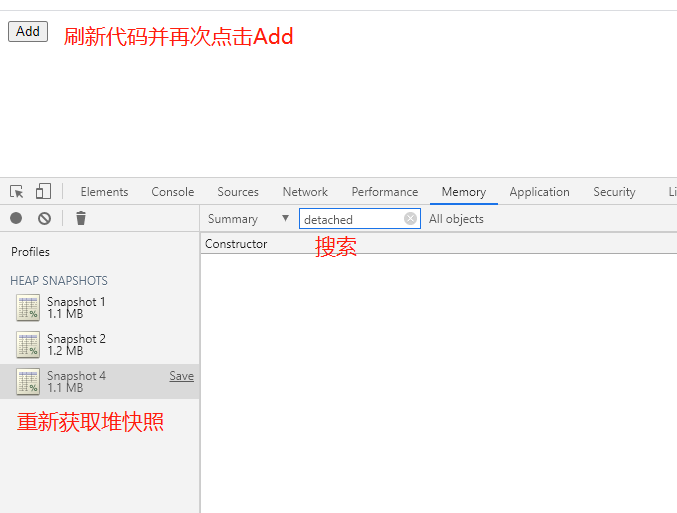Screen dimensions: 677x513
Task: Click the Snapshot 2 table icon
Action: coord(28,345)
